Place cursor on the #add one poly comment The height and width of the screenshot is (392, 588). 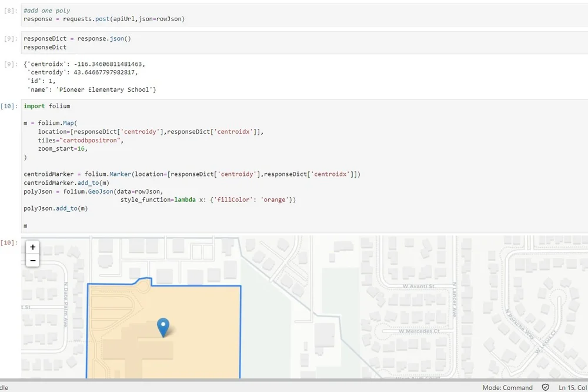(46, 10)
